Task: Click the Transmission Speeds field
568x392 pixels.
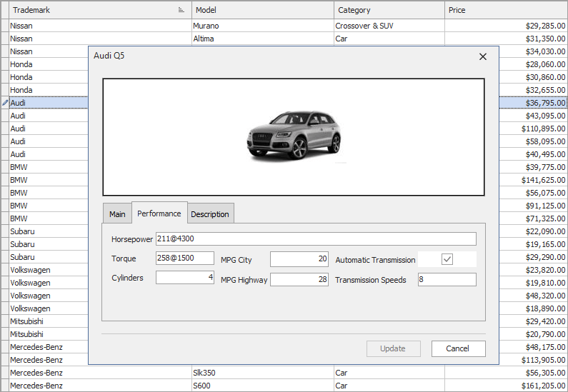Action: [x=447, y=280]
